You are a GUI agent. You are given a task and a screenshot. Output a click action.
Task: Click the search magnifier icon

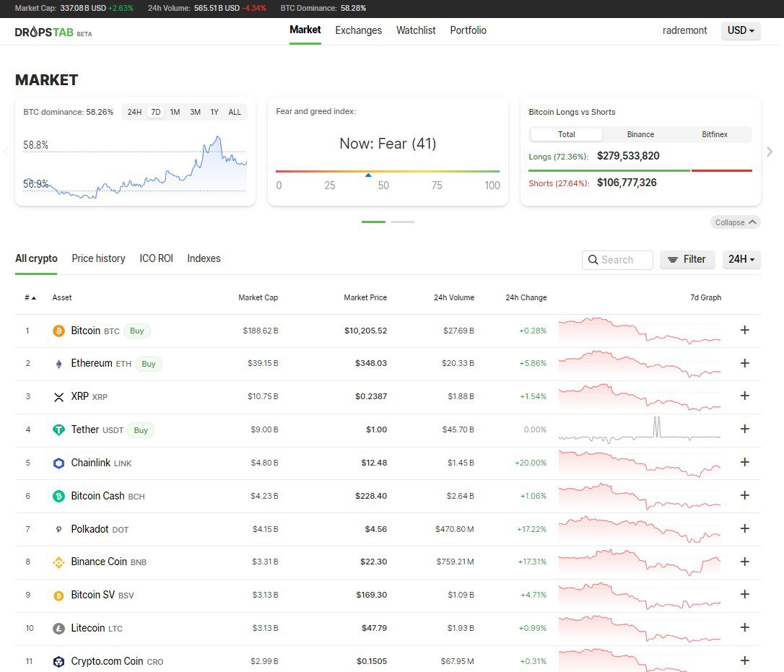(x=593, y=260)
